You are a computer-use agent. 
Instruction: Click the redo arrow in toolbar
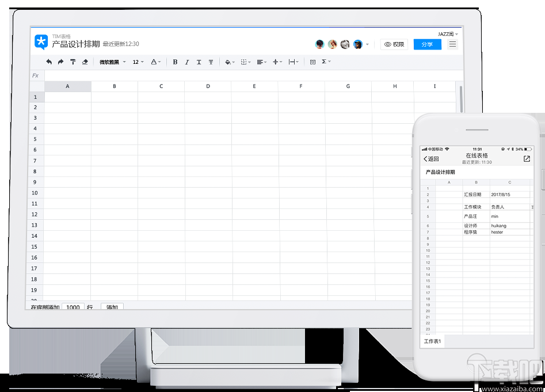[60, 62]
